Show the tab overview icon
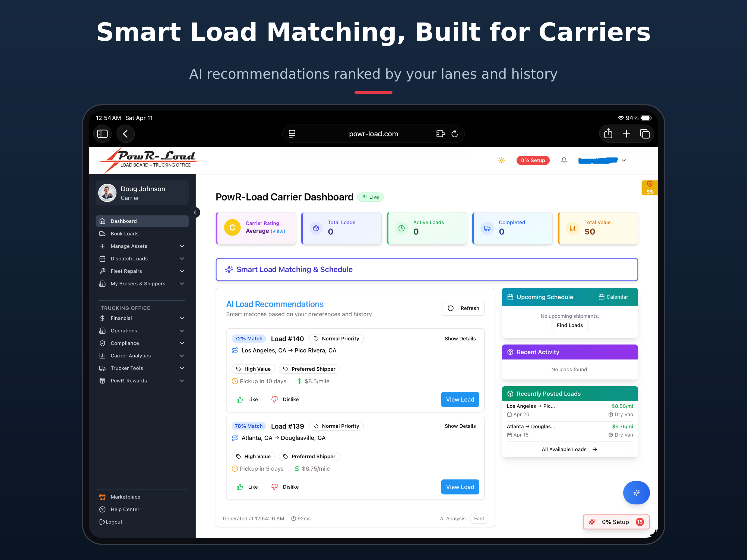The height and width of the screenshot is (560, 747). (x=645, y=134)
